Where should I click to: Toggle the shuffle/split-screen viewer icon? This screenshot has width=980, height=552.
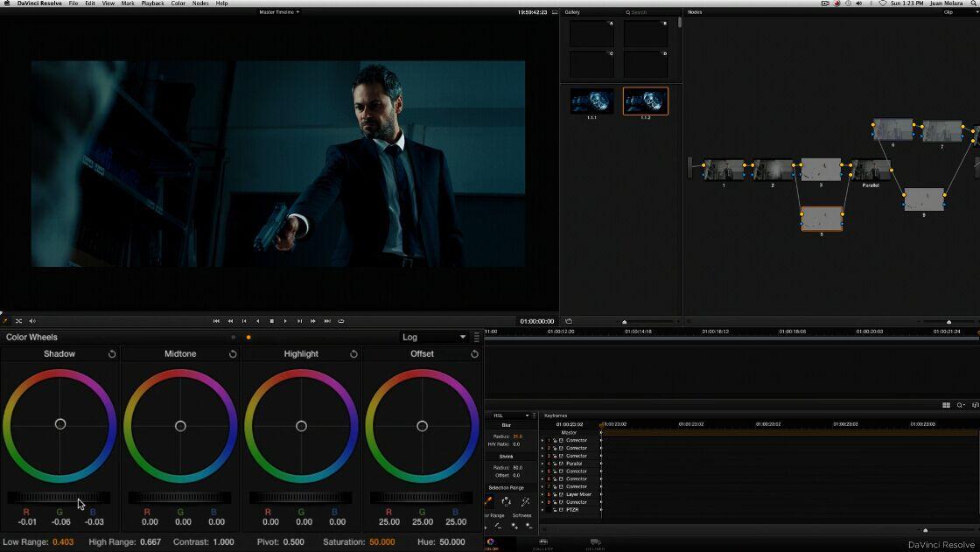tap(18, 321)
